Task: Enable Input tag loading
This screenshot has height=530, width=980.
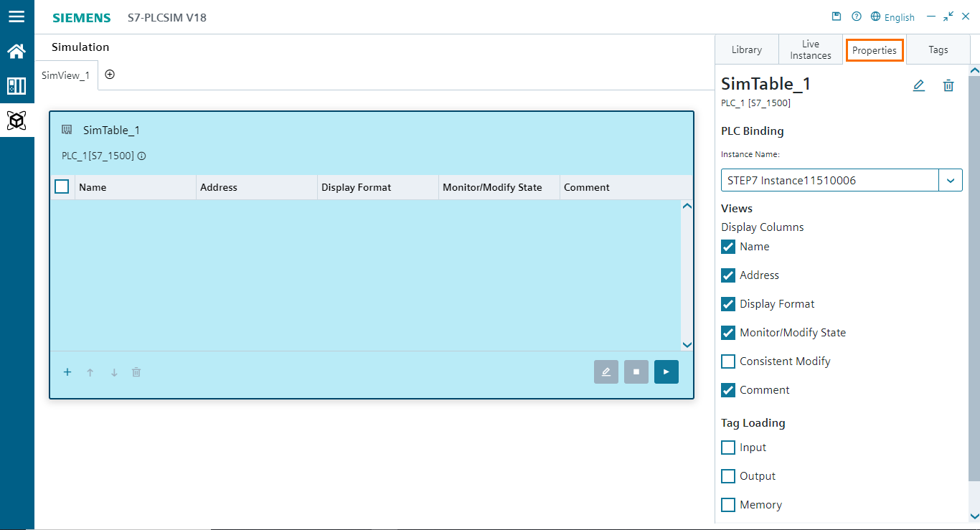Action: [728, 448]
